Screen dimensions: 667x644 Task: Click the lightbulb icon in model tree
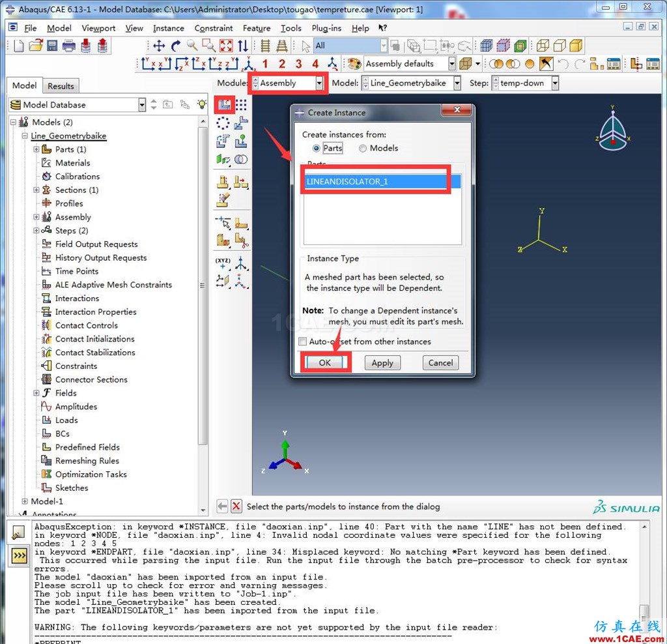(202, 104)
